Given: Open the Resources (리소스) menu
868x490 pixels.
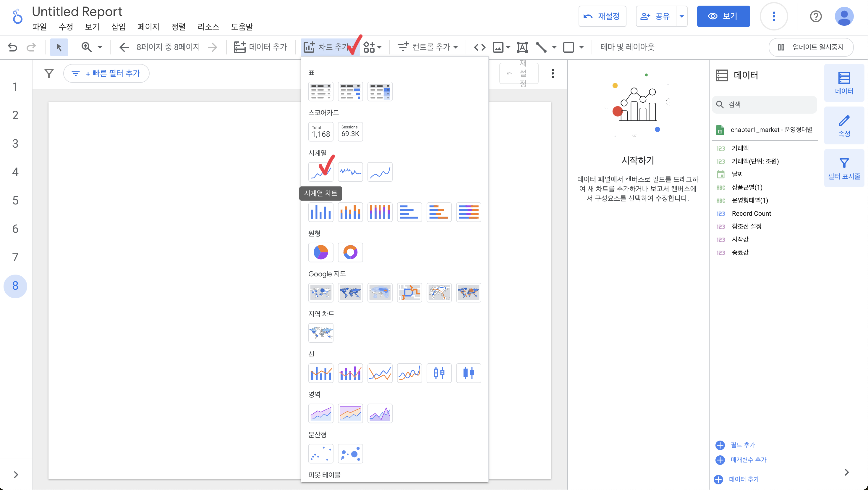Looking at the screenshot, I should click(x=208, y=27).
